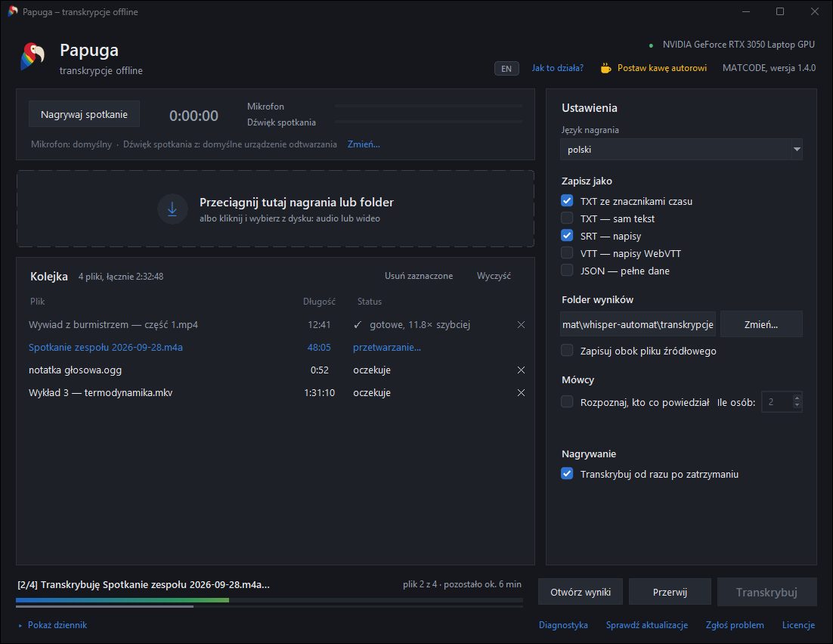Click the Mikrofon level meter
This screenshot has height=644, width=833.
pyautogui.click(x=428, y=107)
